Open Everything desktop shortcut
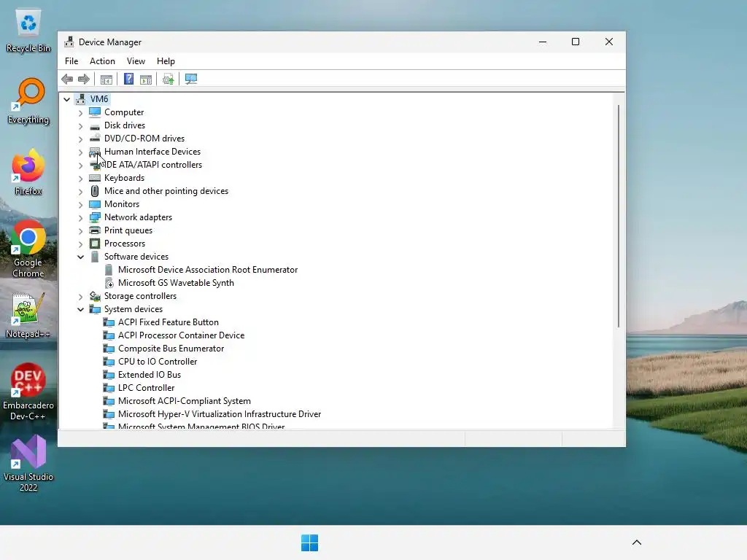The image size is (747, 560). click(28, 101)
